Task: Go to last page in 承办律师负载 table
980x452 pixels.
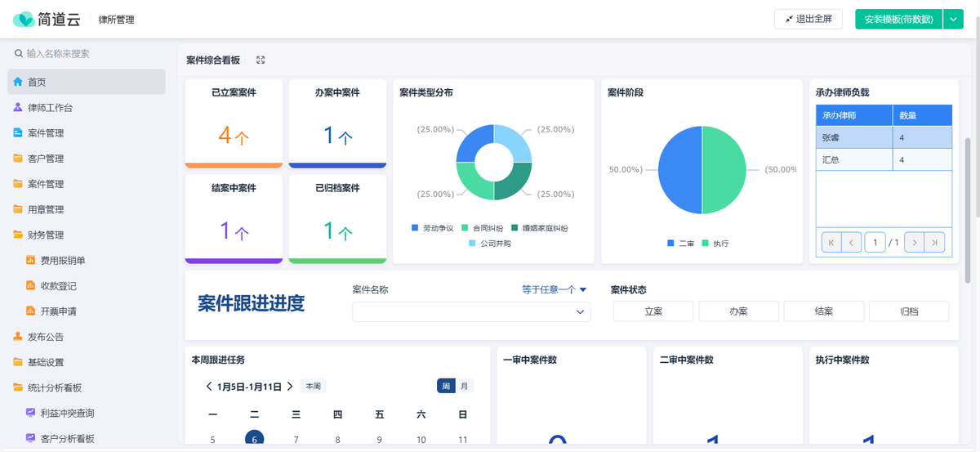Action: click(x=935, y=242)
